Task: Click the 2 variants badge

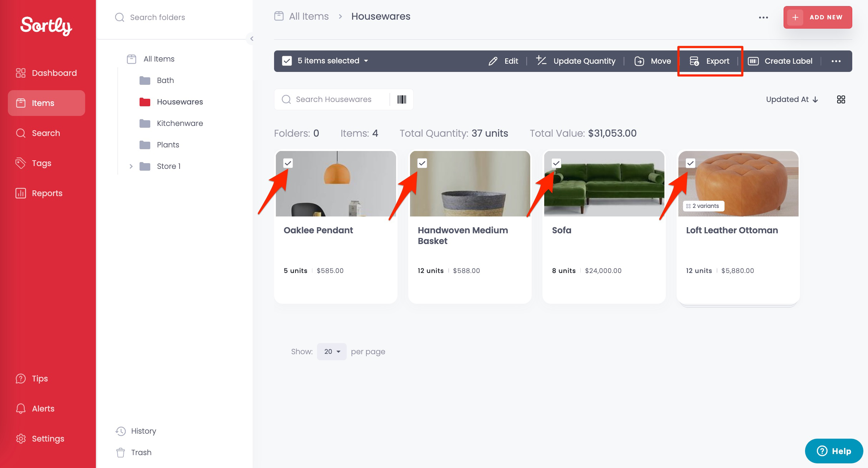Action: pyautogui.click(x=703, y=206)
